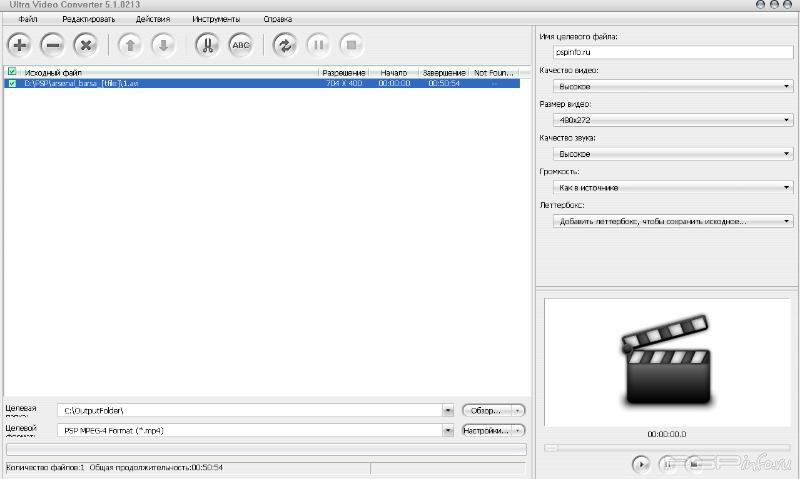The image size is (800, 479).
Task: Open the PSP MPEG-4 Format dropdown
Action: 257,430
